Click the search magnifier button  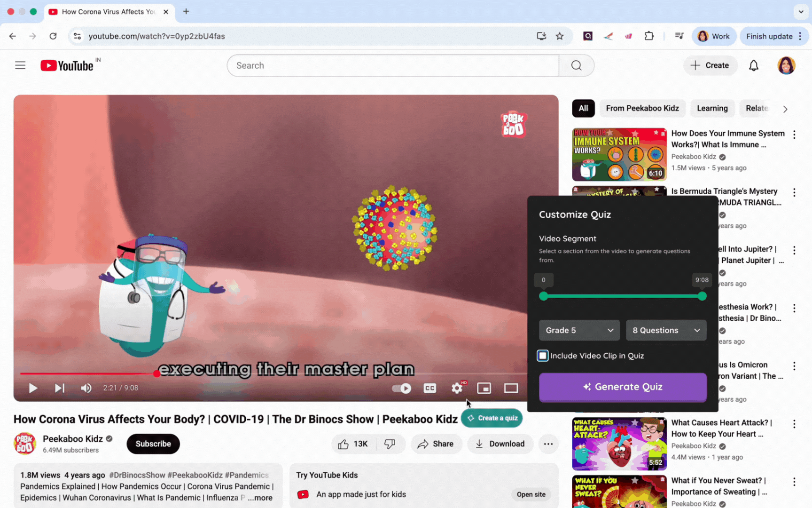point(577,65)
